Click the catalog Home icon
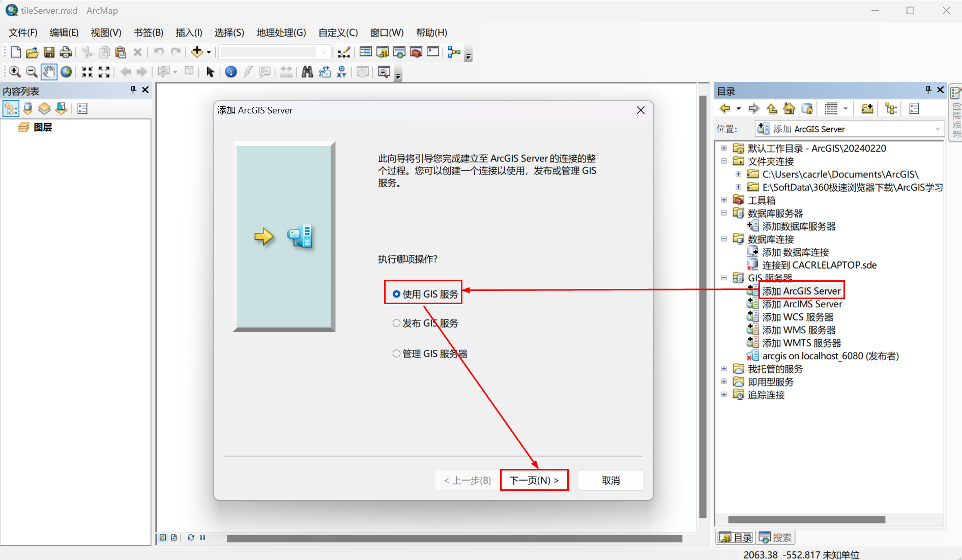 point(790,108)
